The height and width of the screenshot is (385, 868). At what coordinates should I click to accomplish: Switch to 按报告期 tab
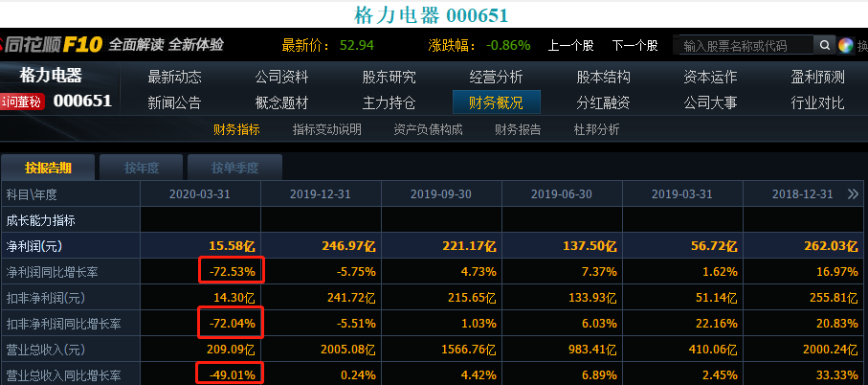pyautogui.click(x=48, y=168)
